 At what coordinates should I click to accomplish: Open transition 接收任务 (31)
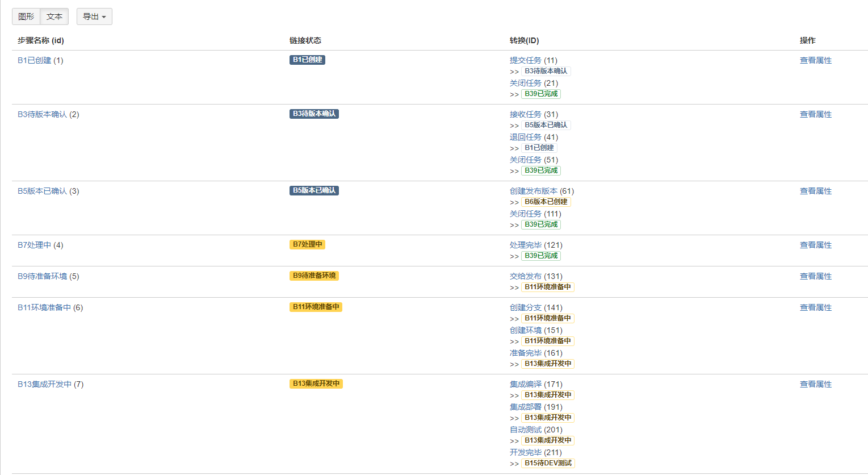[x=526, y=114]
